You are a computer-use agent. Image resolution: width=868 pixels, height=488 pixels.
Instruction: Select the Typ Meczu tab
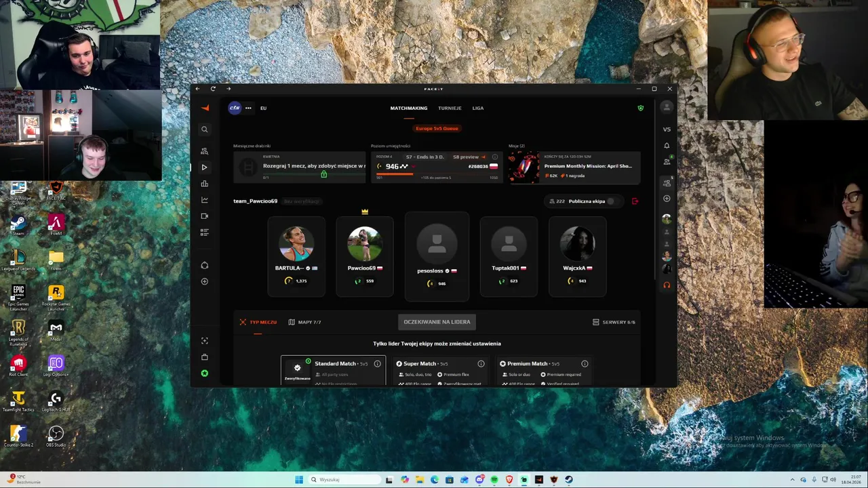click(x=258, y=322)
